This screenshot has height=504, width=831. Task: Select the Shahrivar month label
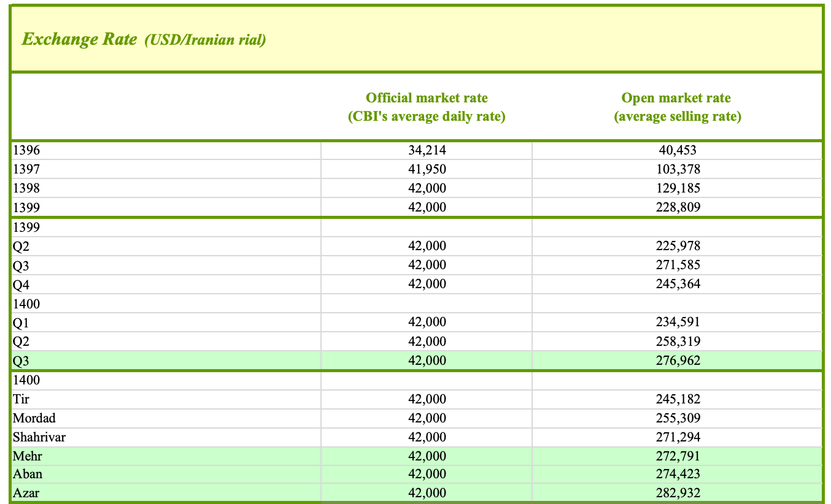39,437
